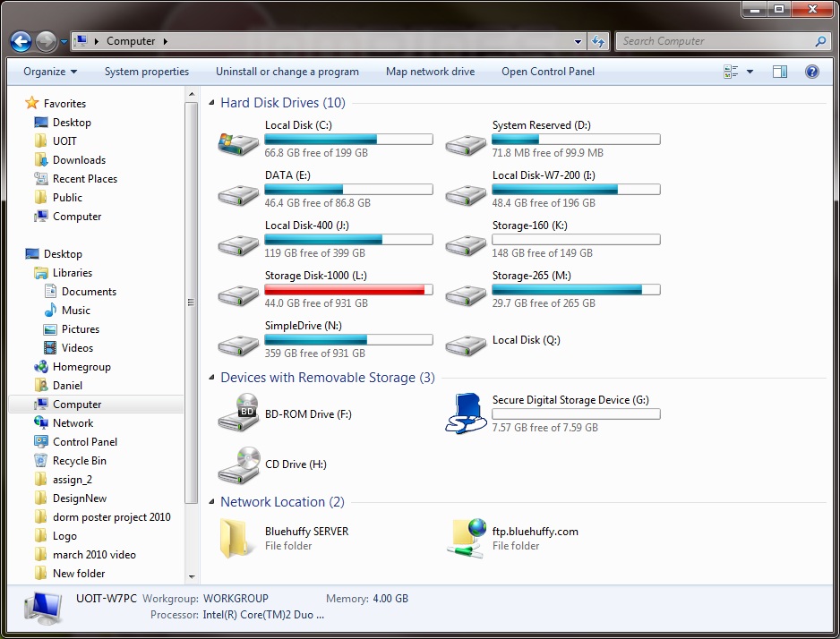840x639 pixels.
Task: Click the usage bar of Local Disk (C:)
Action: click(348, 139)
